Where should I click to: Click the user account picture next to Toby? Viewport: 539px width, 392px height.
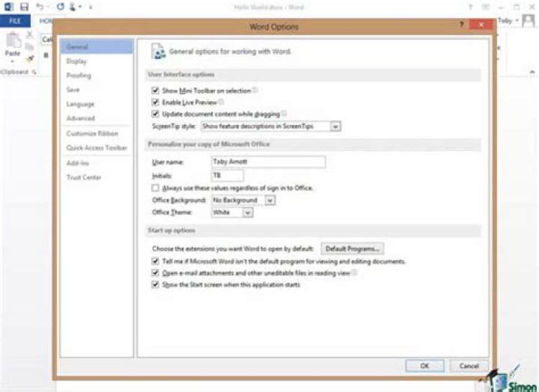pos(528,21)
